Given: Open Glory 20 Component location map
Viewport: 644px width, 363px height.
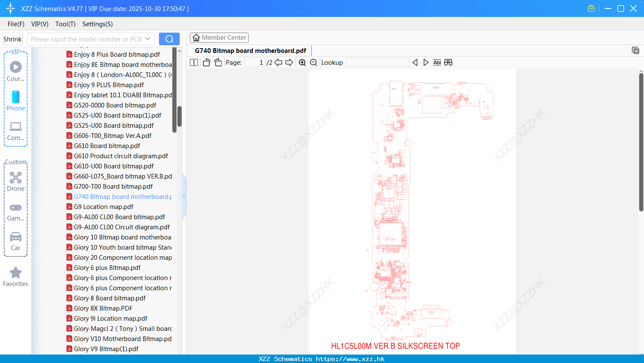Looking at the screenshot, I should pos(119,258).
